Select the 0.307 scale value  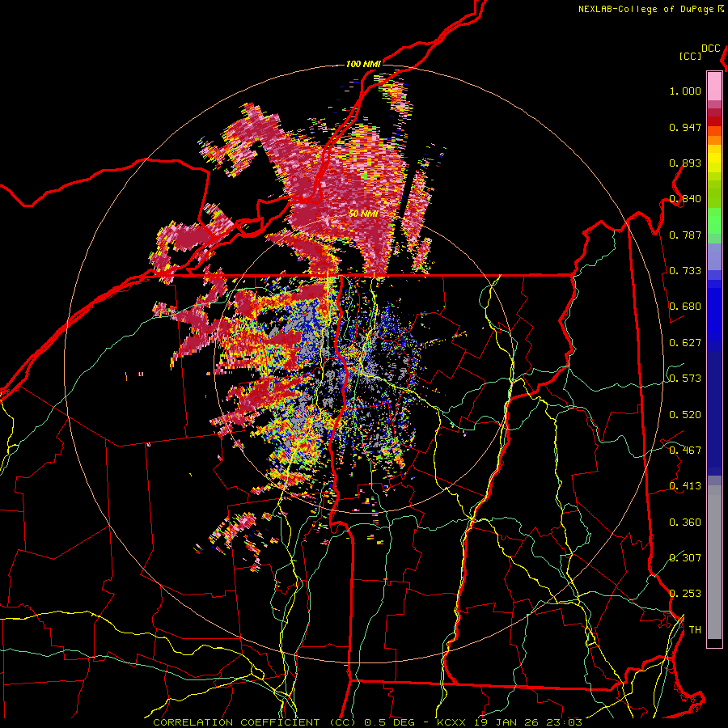[685, 557]
